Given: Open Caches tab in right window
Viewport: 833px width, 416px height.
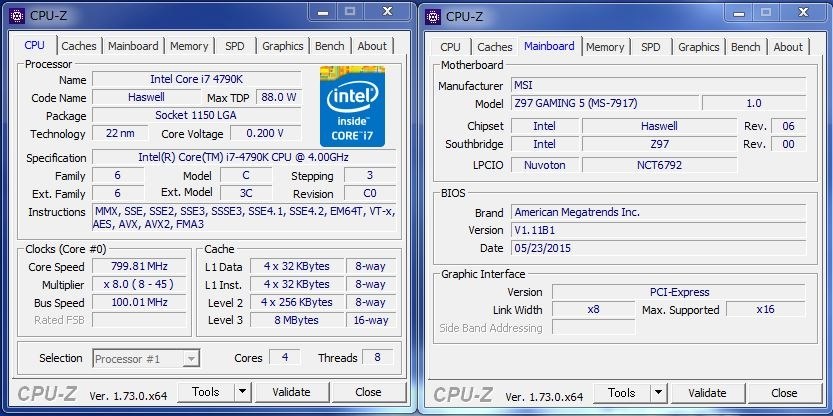Looking at the screenshot, I should click(495, 47).
